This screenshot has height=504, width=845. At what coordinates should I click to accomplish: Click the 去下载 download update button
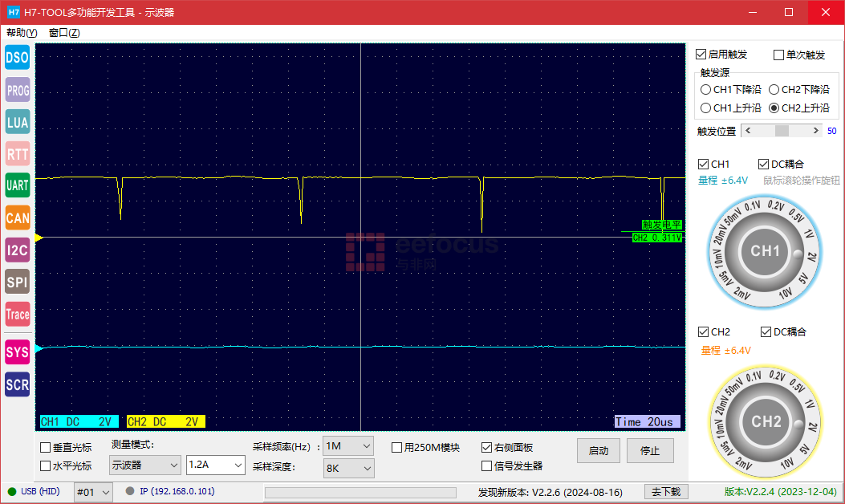(665, 490)
